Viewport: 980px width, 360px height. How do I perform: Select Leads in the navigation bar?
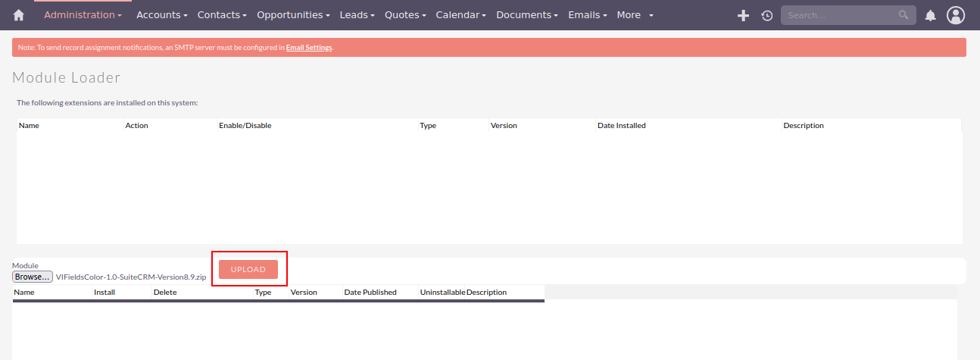(x=357, y=15)
